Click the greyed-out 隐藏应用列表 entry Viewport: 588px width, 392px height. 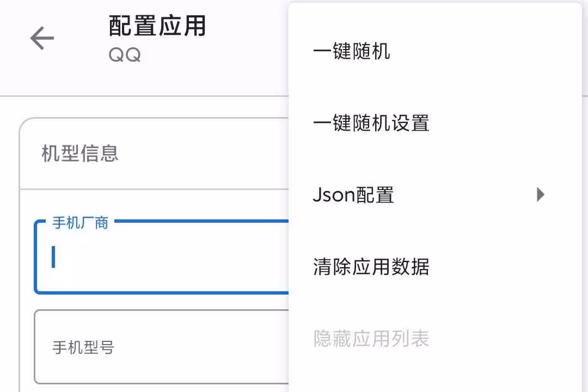click(371, 339)
